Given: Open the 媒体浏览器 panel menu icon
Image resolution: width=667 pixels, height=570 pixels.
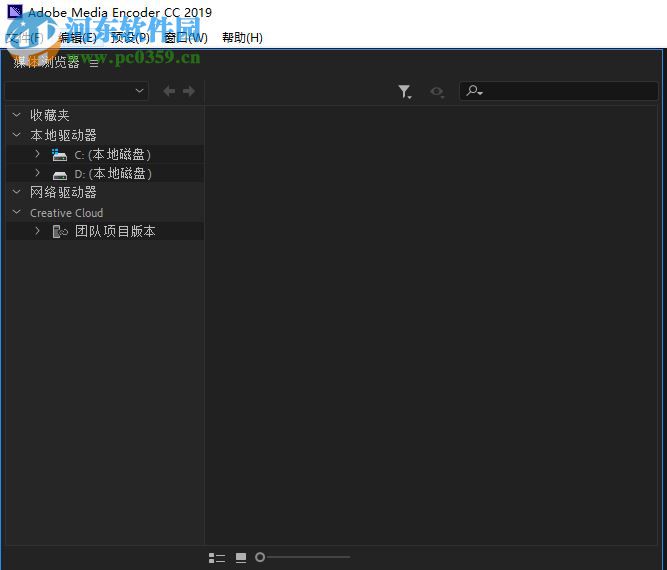Looking at the screenshot, I should point(94,63).
